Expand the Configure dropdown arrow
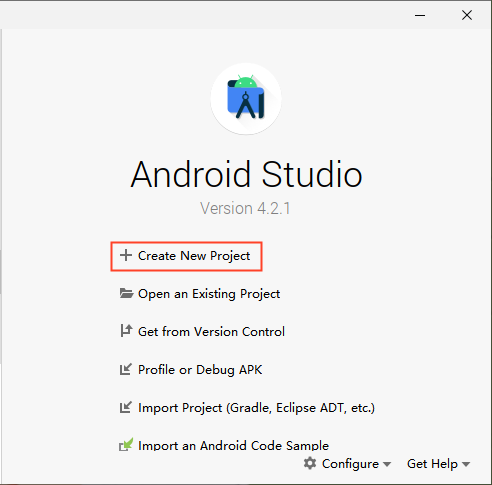Screen dimensions: 492x485 coord(387,464)
